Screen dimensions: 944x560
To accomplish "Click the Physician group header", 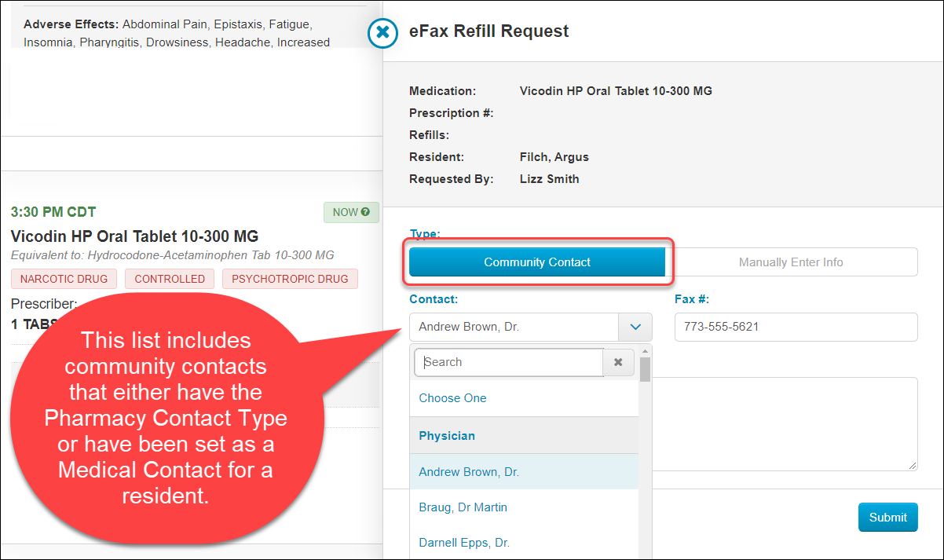I will (524, 435).
